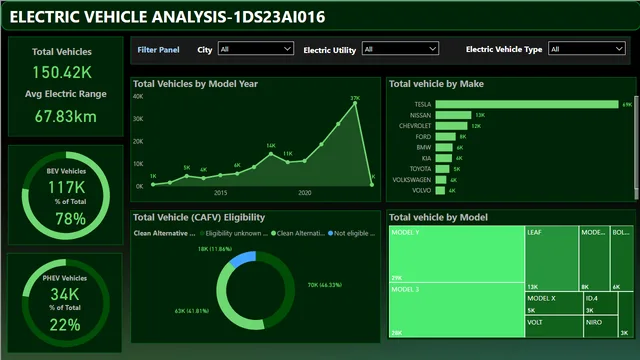Open the City filter dropdown
The width and height of the screenshot is (640, 360).
[x=256, y=49]
